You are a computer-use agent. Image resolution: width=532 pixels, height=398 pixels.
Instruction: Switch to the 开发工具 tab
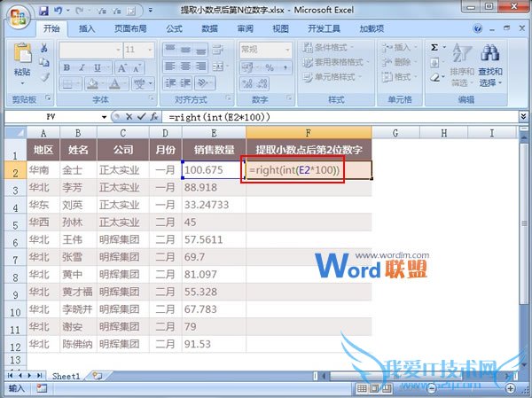click(324, 29)
